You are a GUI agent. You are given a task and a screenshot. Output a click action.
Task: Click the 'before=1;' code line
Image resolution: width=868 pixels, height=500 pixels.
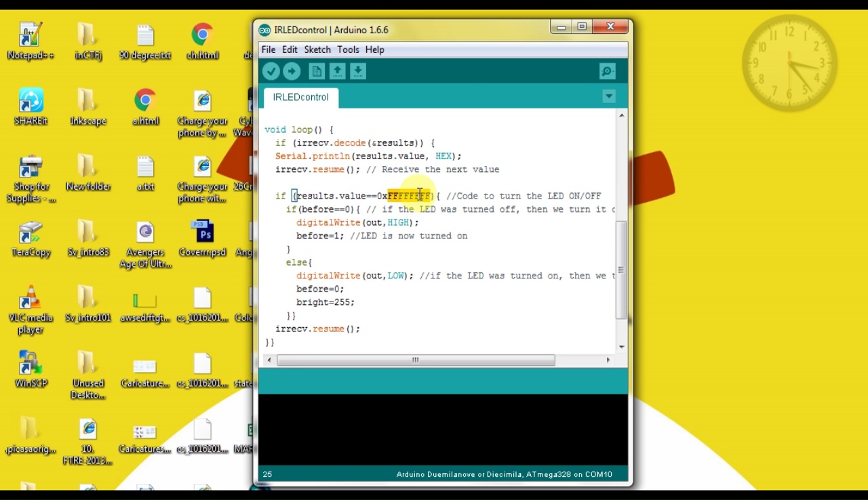[320, 236]
